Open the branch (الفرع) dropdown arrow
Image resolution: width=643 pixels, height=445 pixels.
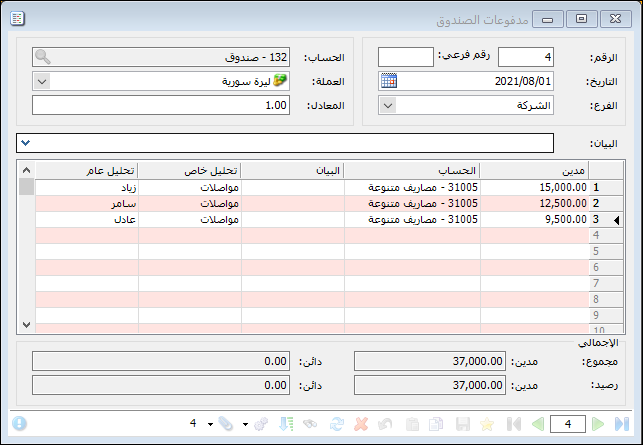point(388,105)
